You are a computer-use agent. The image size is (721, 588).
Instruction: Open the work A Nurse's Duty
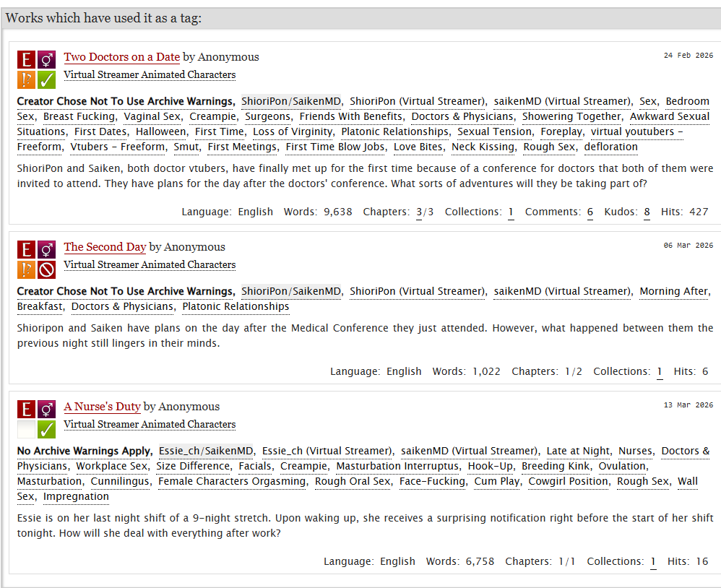click(102, 407)
